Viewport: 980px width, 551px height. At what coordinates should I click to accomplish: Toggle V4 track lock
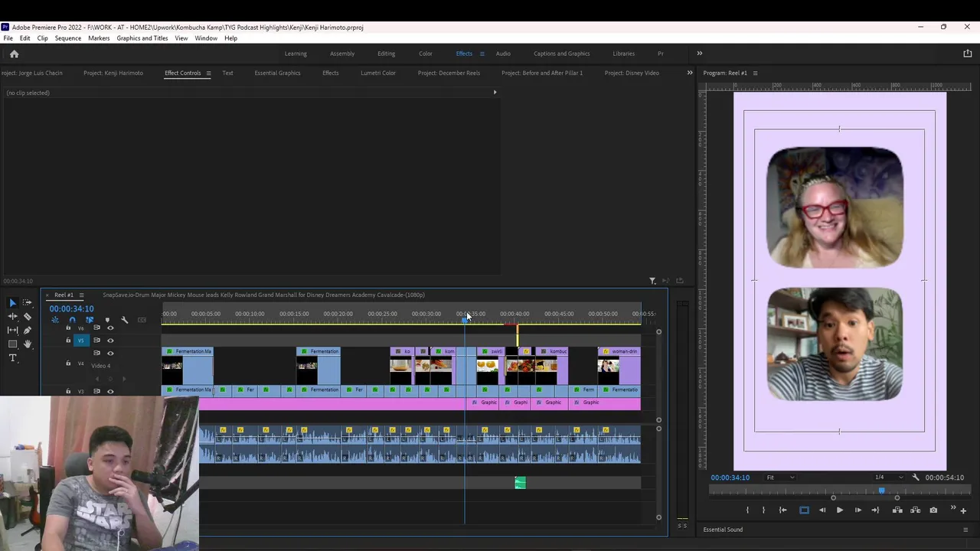(68, 364)
